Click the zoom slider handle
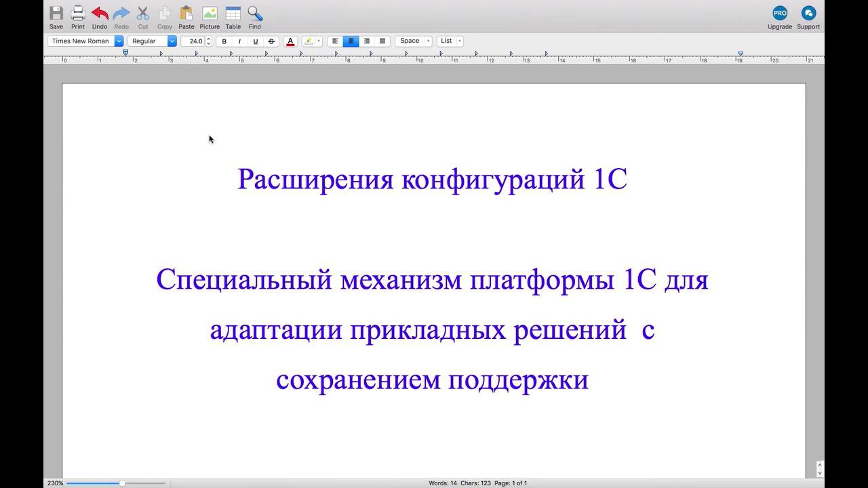Image resolution: width=868 pixels, height=488 pixels. point(122,483)
